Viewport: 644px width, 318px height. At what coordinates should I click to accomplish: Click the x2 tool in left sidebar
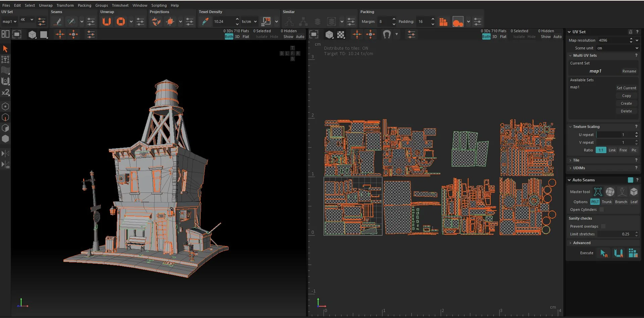point(5,92)
